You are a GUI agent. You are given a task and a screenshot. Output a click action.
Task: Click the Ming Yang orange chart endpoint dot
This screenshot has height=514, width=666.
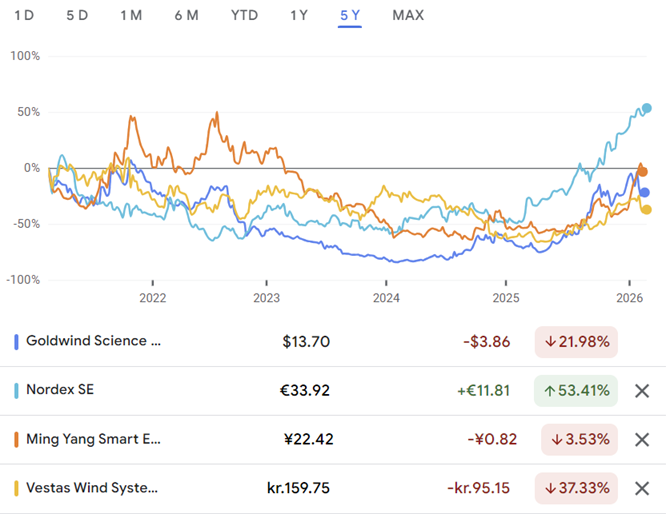(x=643, y=172)
